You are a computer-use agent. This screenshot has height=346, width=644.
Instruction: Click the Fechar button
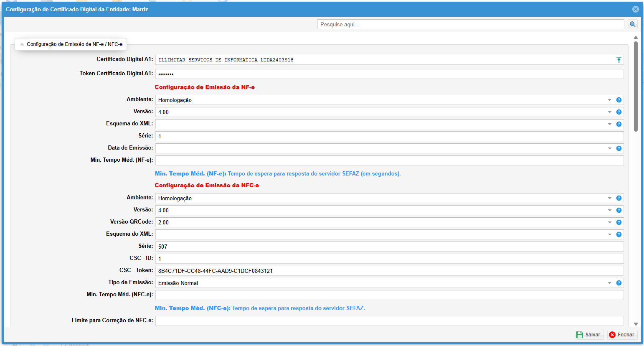[x=622, y=335]
